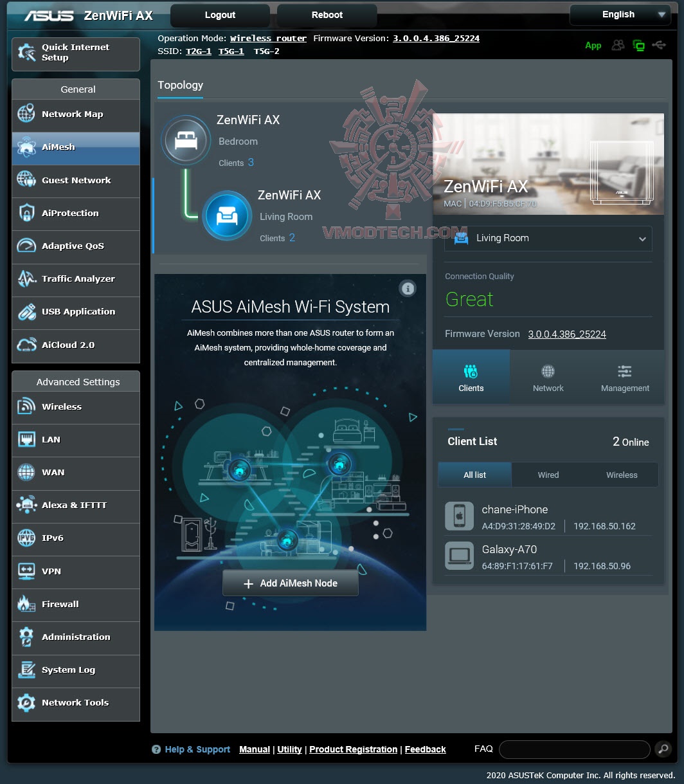The image size is (684, 784).
Task: Click the Galaxy-A70 laptop device icon
Action: click(459, 556)
